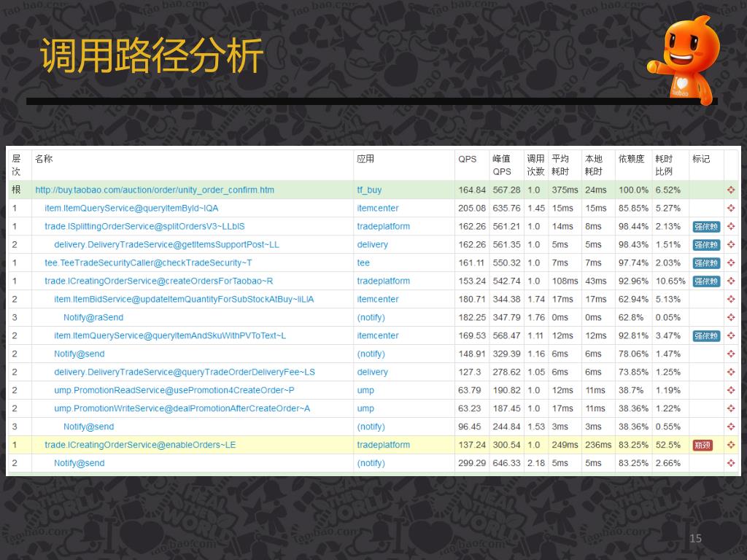Click the 应用 column header
The image size is (747, 560).
(x=365, y=158)
